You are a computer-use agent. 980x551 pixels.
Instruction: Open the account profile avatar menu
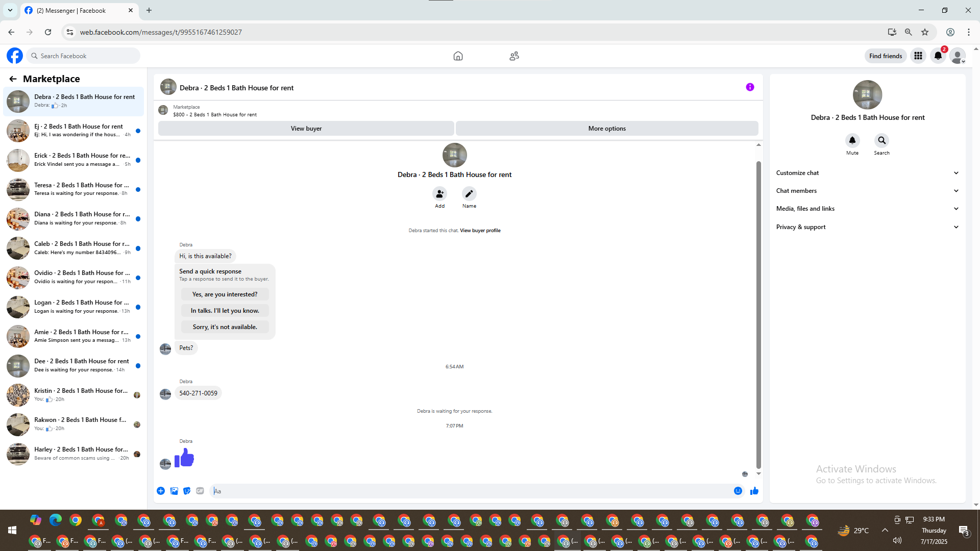coord(958,56)
